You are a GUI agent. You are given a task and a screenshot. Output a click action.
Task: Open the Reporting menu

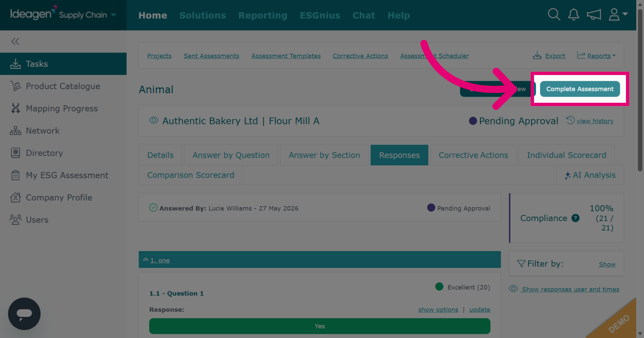(x=263, y=15)
